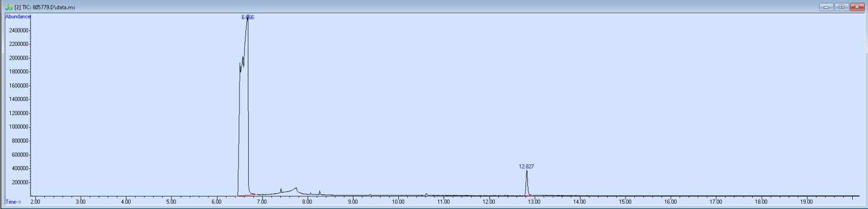This screenshot has height=209, width=868.
Task: Click the 9.00 time axis label
Action: 353,202
